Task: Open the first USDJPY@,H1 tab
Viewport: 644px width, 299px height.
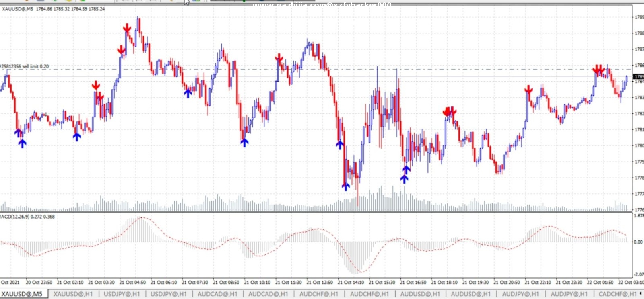Action: 122,294
